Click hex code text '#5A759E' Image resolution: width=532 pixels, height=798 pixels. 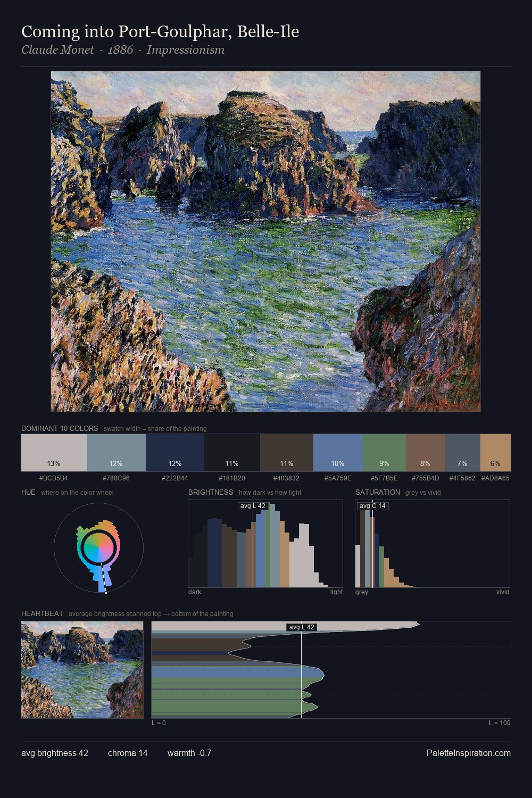[x=338, y=478]
